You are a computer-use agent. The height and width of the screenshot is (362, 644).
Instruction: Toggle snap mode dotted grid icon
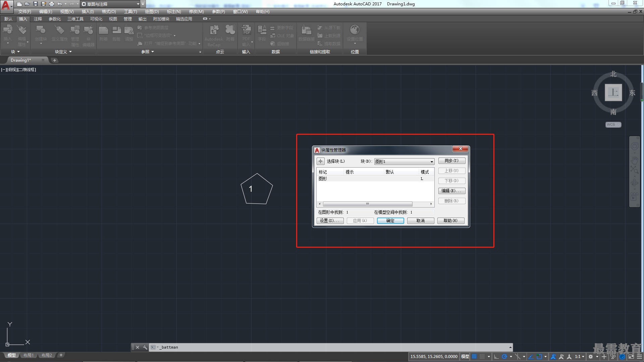(x=482, y=357)
